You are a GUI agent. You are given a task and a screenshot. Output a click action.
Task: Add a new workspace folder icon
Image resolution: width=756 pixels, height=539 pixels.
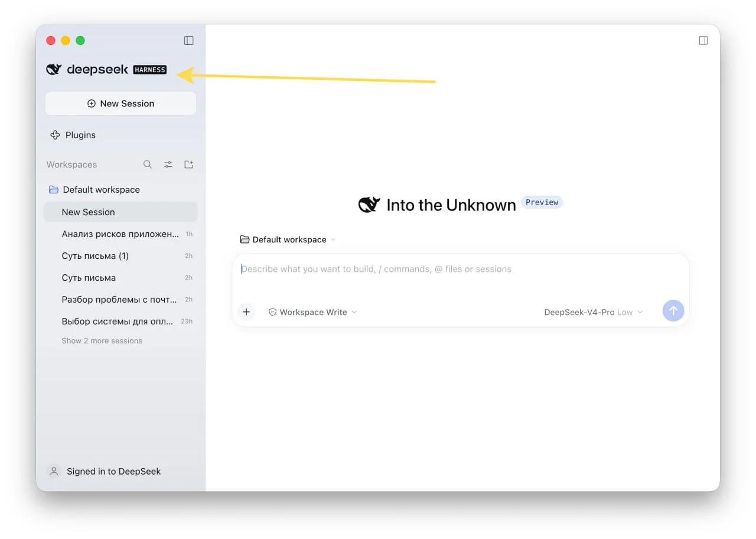(x=189, y=164)
